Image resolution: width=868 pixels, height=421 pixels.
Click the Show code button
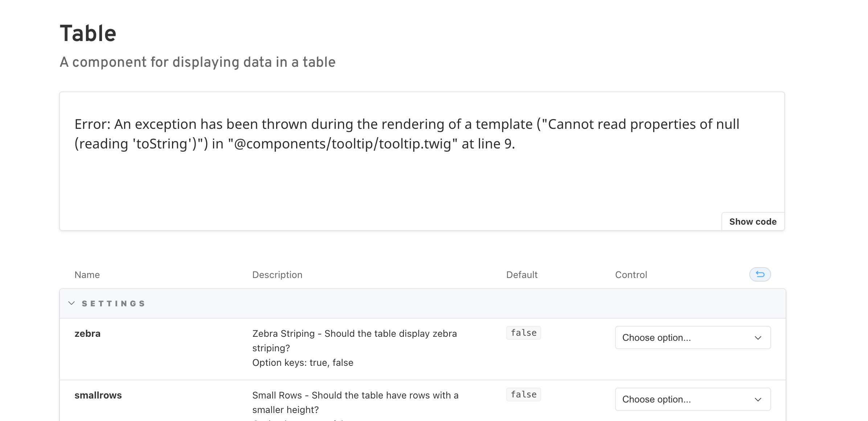tap(753, 221)
